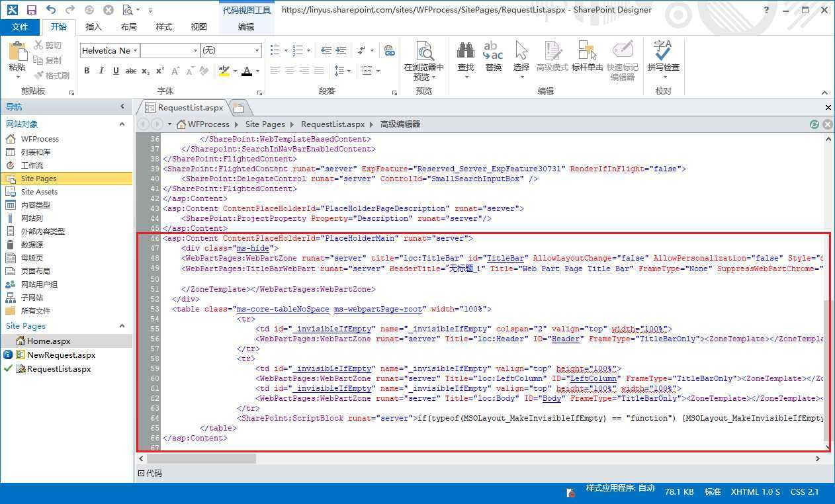Open the 替换 replace tool
The height and width of the screenshot is (504, 835).
click(494, 57)
